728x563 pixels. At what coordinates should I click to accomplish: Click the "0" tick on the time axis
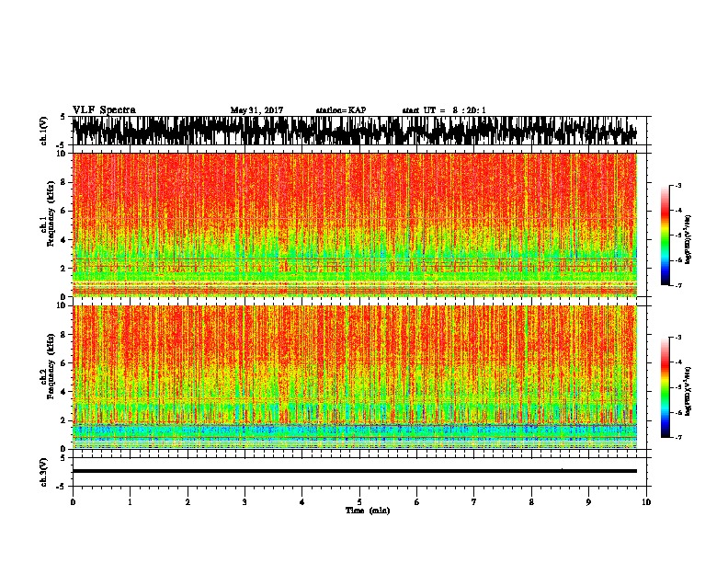(73, 501)
